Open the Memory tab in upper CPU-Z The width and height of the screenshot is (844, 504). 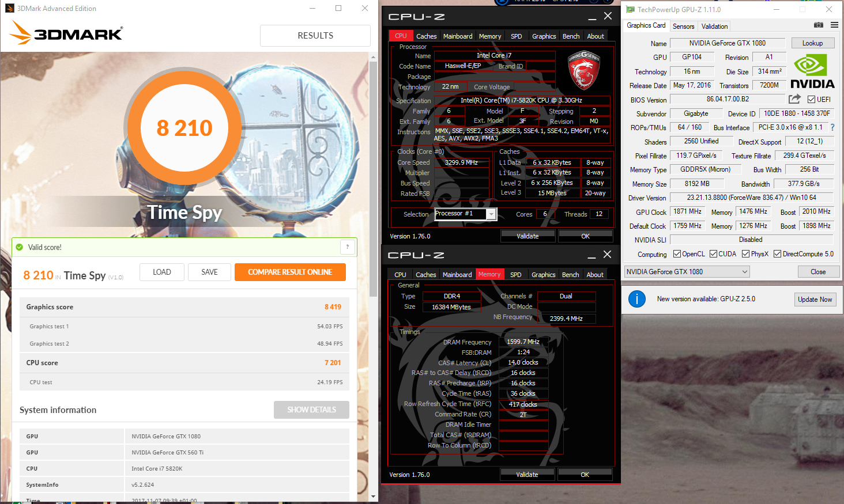490,36
